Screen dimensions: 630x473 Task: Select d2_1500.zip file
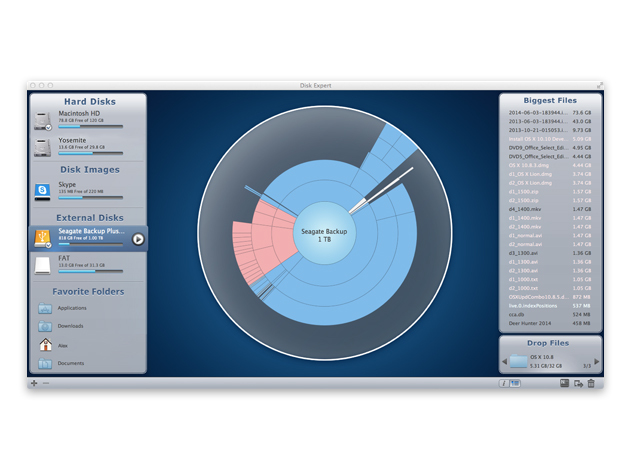click(550, 201)
